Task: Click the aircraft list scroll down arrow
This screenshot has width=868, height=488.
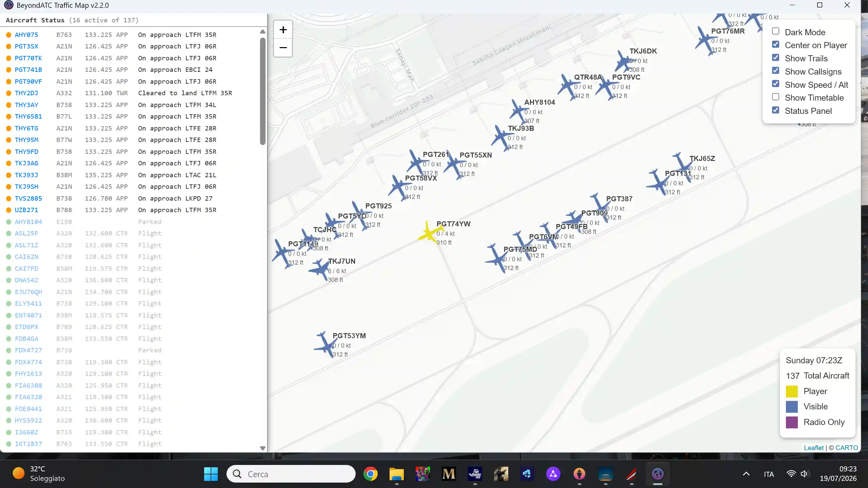Action: click(x=262, y=448)
